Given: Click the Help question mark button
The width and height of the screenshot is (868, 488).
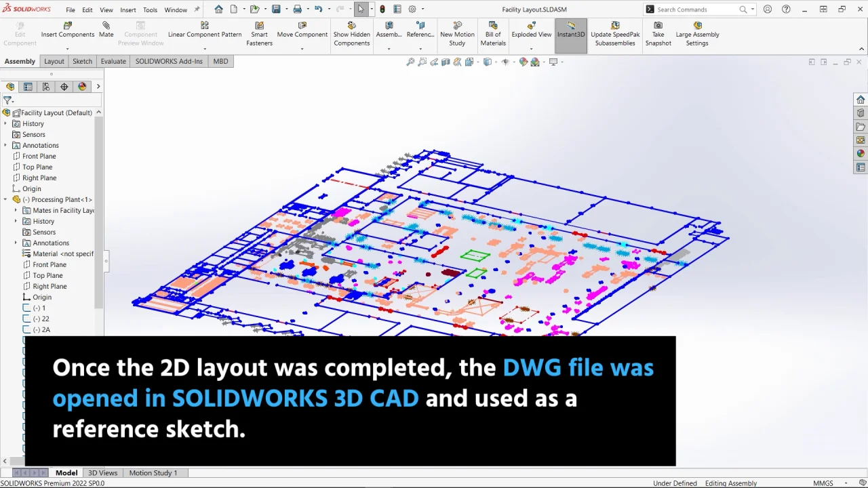Looking at the screenshot, I should point(786,9).
